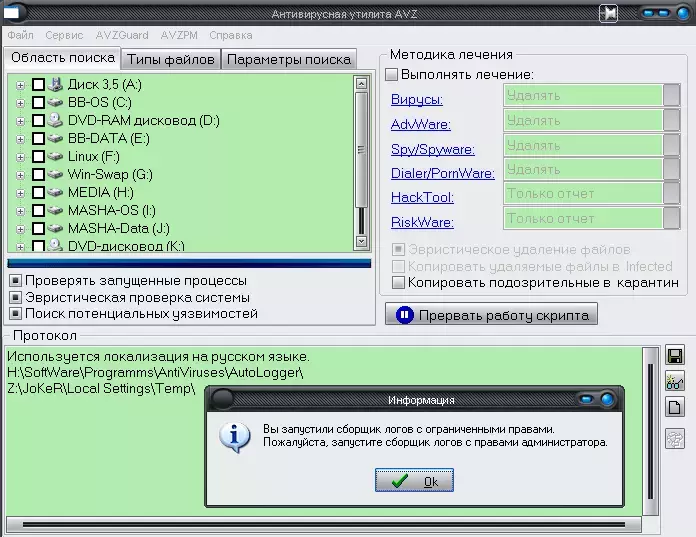Image resolution: width=696 pixels, height=537 pixels.
Task: Toggle Проверять запущенные процессы
Action: [x=15, y=280]
